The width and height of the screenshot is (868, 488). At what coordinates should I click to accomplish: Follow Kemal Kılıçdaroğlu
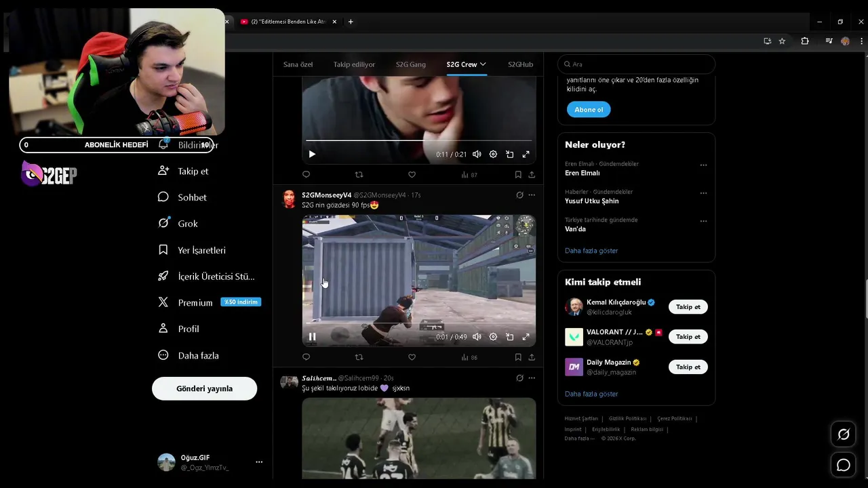[688, 307]
